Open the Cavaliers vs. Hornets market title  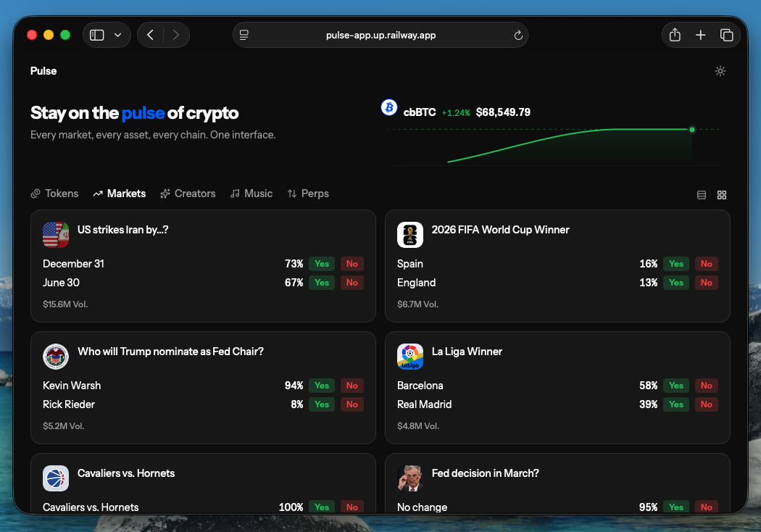pos(126,473)
